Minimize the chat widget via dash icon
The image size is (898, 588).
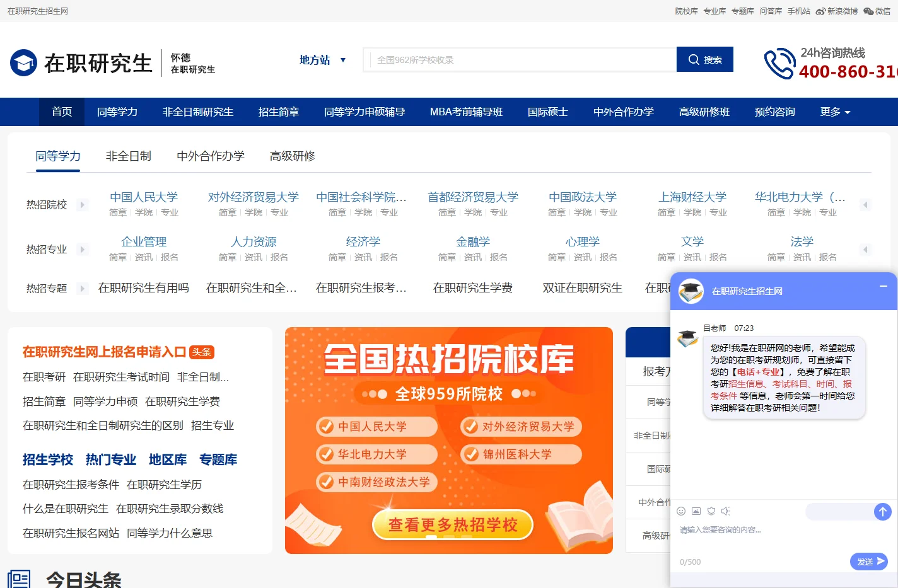(x=883, y=286)
